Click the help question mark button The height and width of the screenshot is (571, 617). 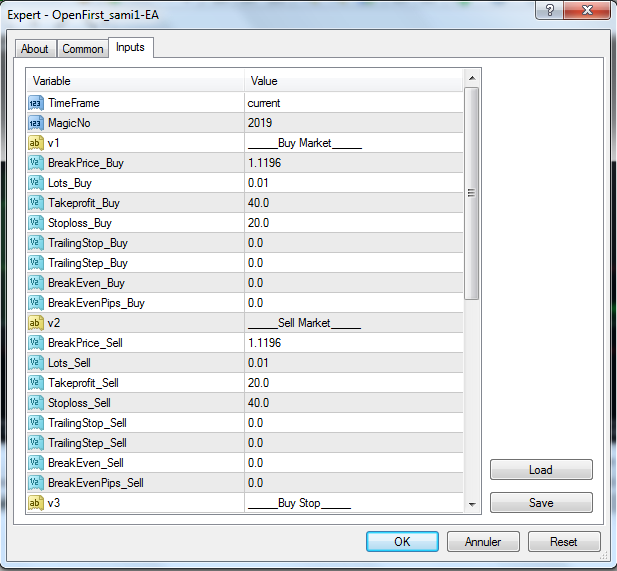(x=547, y=12)
